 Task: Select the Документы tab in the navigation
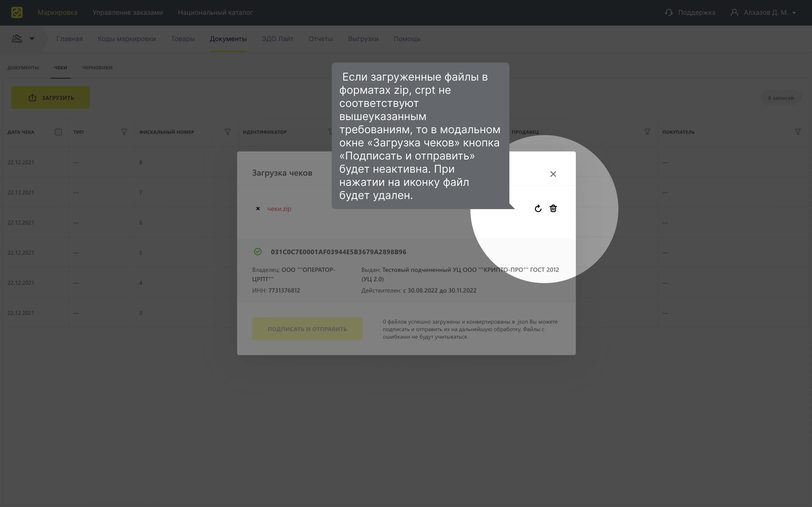pos(228,39)
